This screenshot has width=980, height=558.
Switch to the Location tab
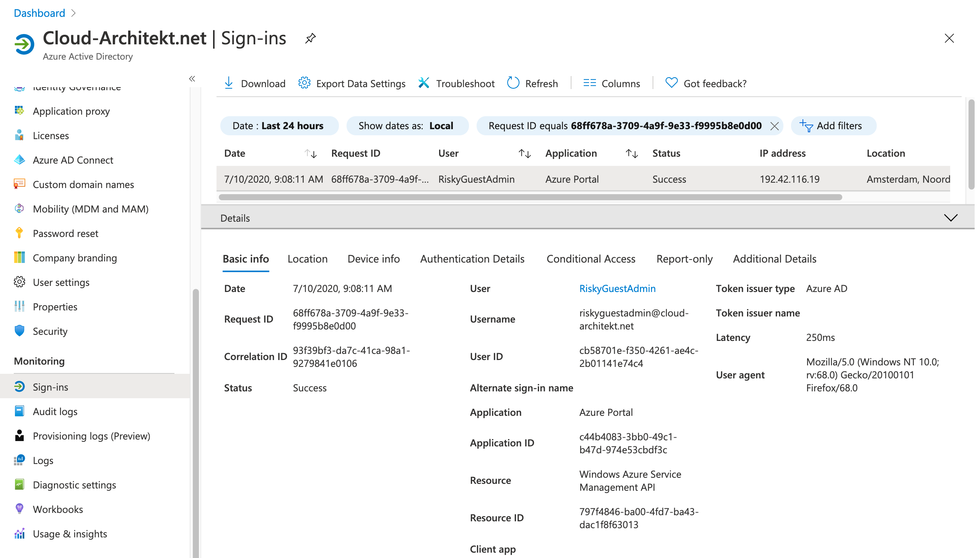307,259
